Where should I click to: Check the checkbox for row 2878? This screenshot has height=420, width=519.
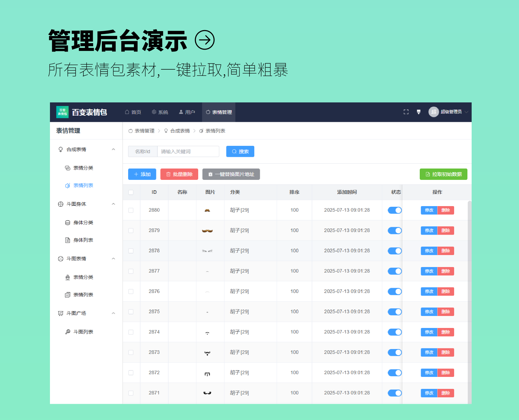131,251
